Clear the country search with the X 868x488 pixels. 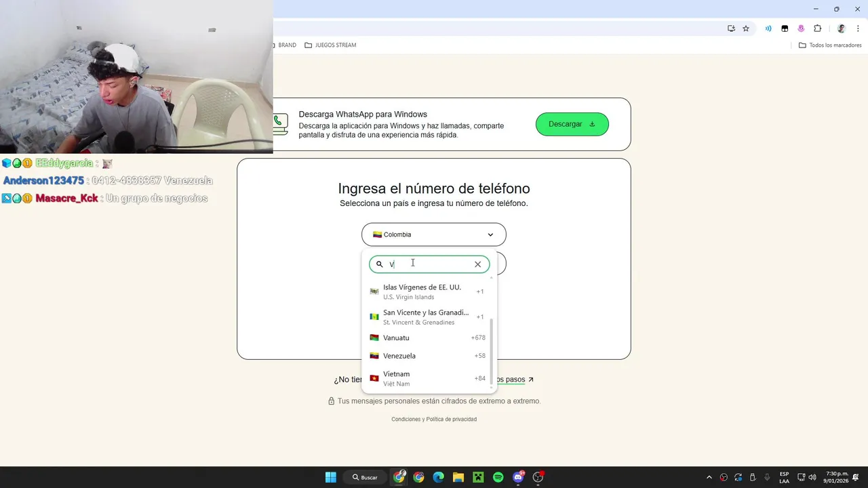coord(477,264)
